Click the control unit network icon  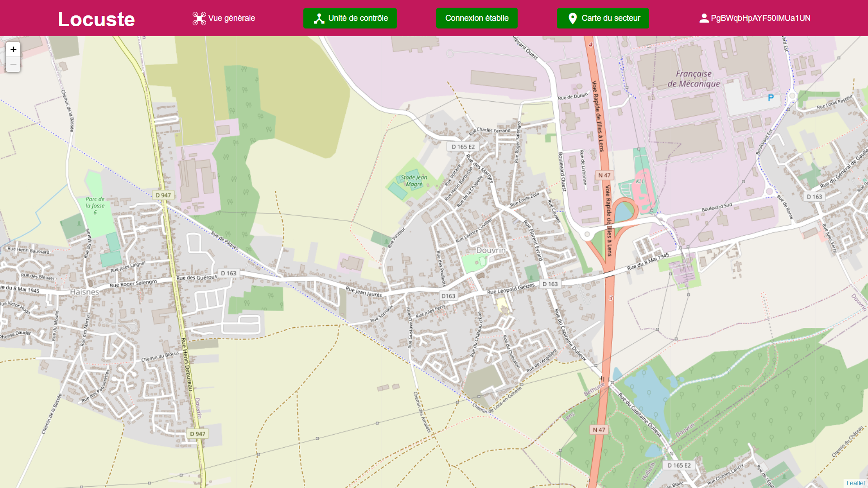[x=319, y=18]
